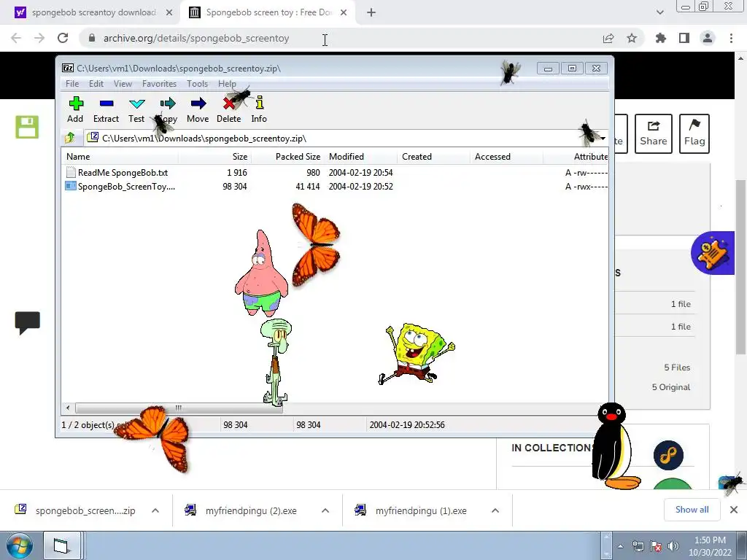Click the Extract toolbar icon
Image resolution: width=747 pixels, height=560 pixels.
(106, 110)
